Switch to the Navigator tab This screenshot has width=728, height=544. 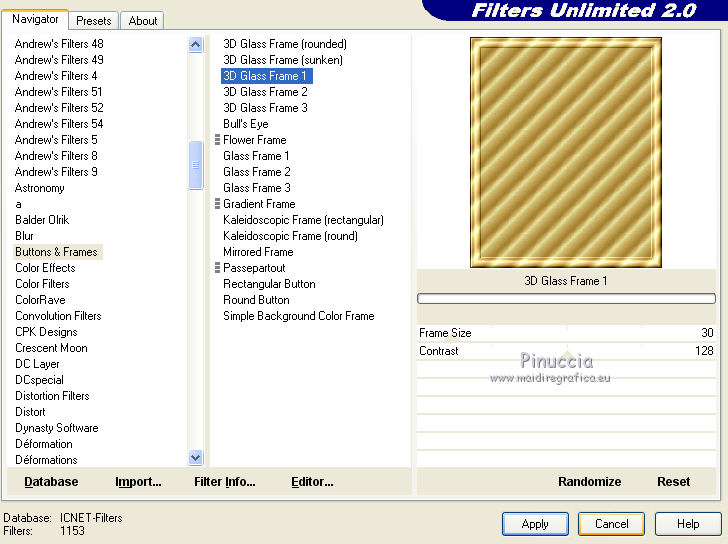35,19
